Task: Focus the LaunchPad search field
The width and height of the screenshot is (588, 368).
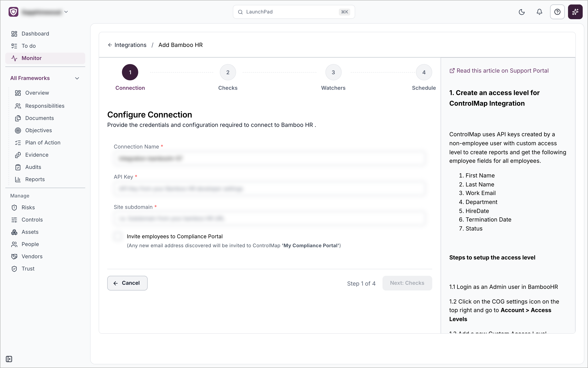Action: [294, 12]
